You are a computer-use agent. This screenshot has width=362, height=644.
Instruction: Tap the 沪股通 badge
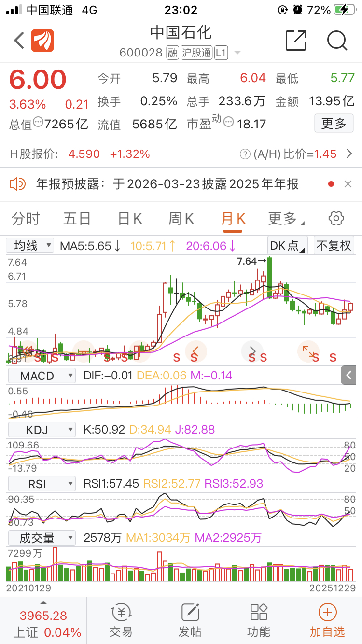[196, 53]
